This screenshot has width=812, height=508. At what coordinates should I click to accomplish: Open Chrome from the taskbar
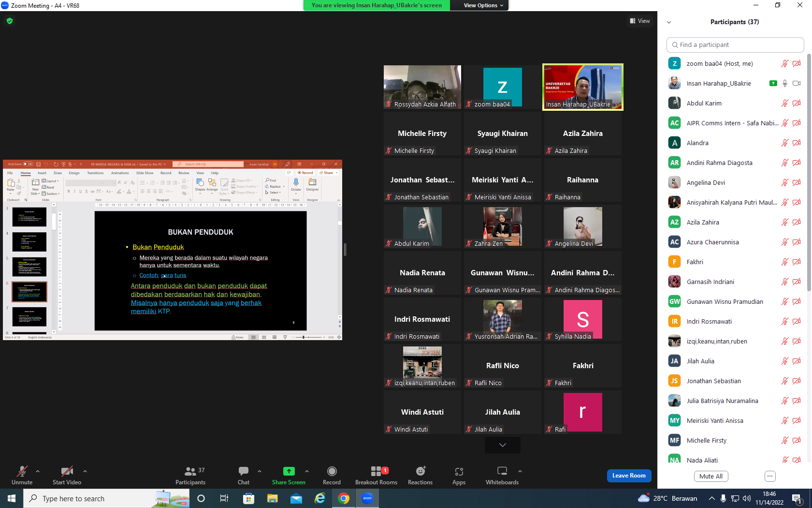click(344, 498)
